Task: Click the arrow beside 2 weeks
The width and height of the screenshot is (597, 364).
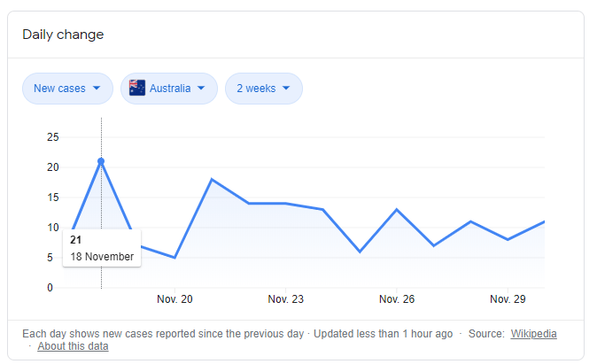Action: [286, 88]
